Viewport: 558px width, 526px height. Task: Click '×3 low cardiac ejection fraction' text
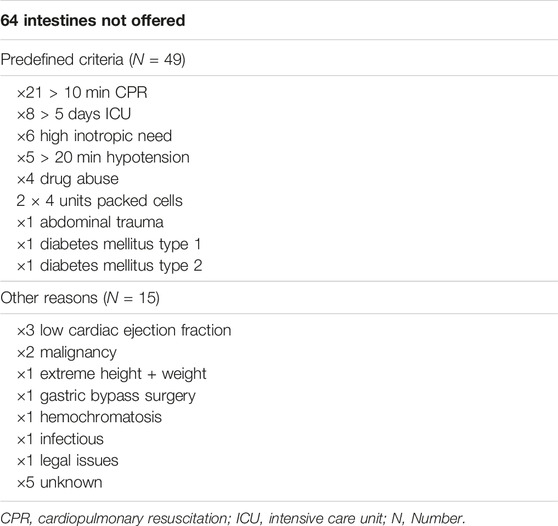tap(124, 331)
